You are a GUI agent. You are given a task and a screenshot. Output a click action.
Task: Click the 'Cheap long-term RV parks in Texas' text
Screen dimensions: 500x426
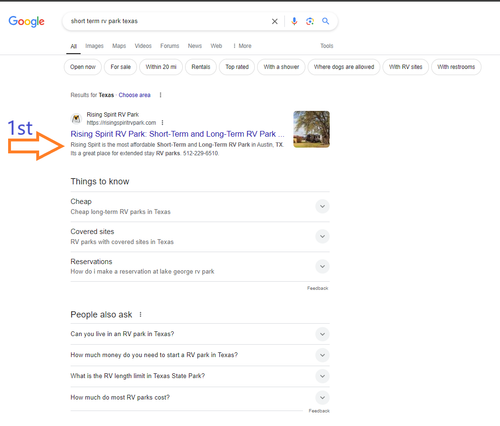pos(120,212)
